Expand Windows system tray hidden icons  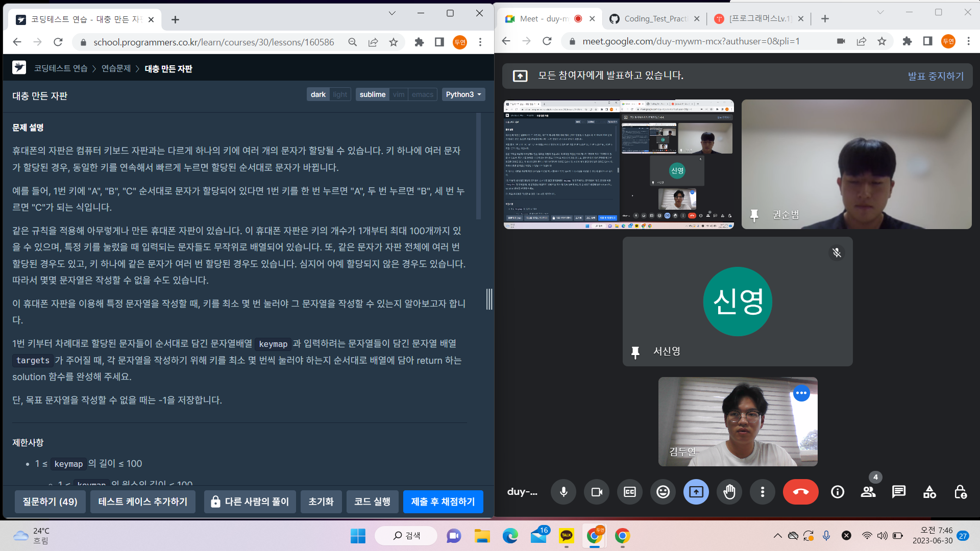click(x=777, y=536)
